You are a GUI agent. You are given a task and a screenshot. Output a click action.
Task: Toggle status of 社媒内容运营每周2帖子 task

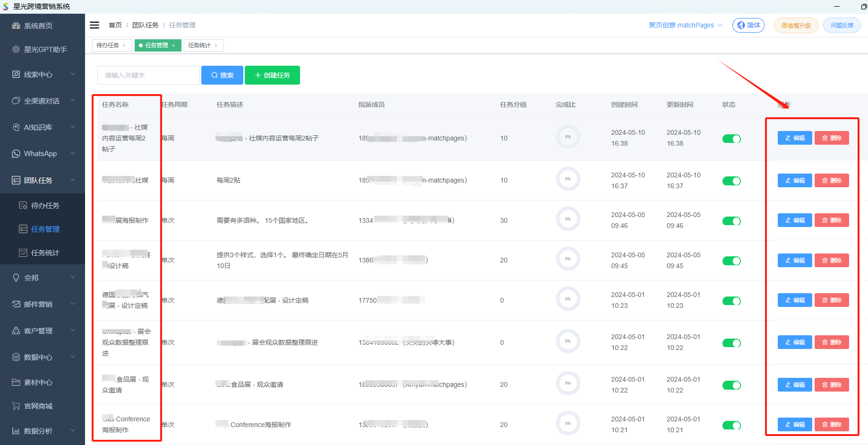click(731, 139)
